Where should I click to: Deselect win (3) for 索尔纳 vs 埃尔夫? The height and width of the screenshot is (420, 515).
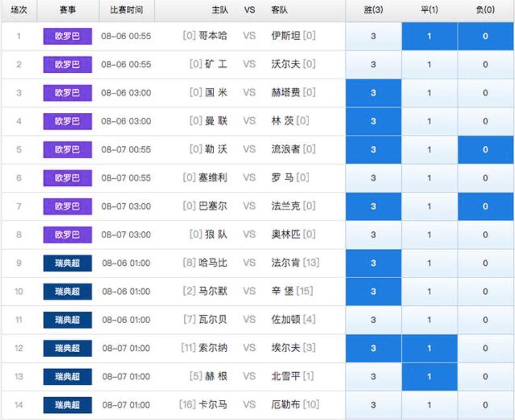coord(374,348)
